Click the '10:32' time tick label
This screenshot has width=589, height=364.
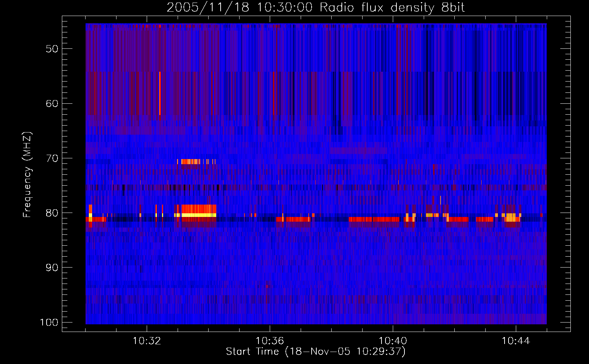(147, 341)
